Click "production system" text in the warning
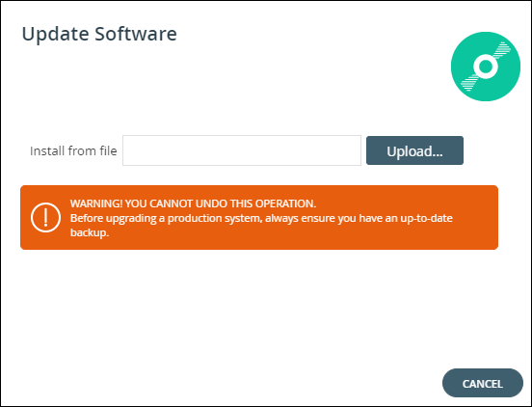532x407 pixels. pyautogui.click(x=215, y=218)
